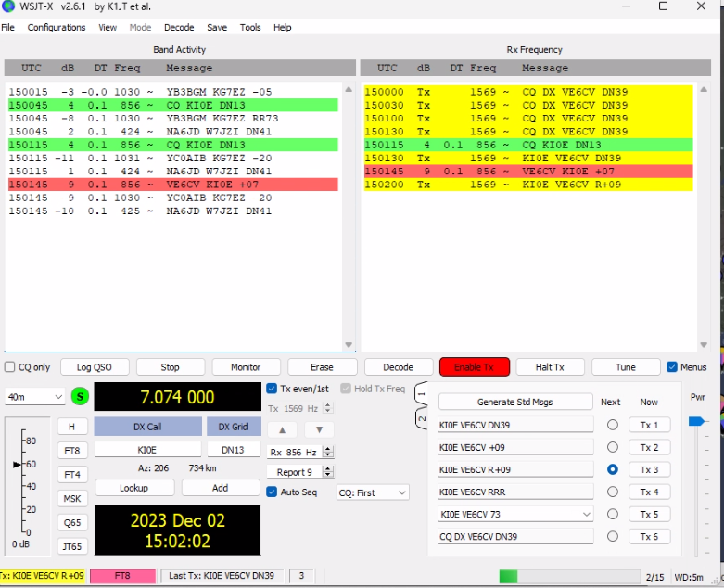Select the FT8 mode button
Viewport: 724px width, 588px height.
[x=72, y=450]
